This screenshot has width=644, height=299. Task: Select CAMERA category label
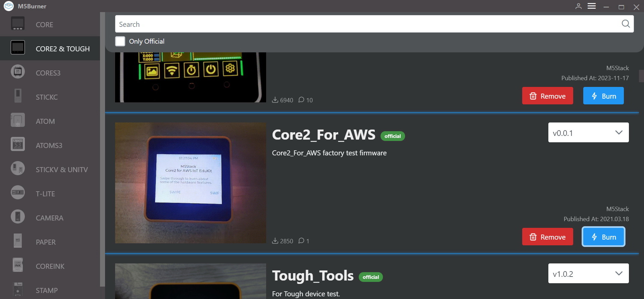tap(50, 218)
